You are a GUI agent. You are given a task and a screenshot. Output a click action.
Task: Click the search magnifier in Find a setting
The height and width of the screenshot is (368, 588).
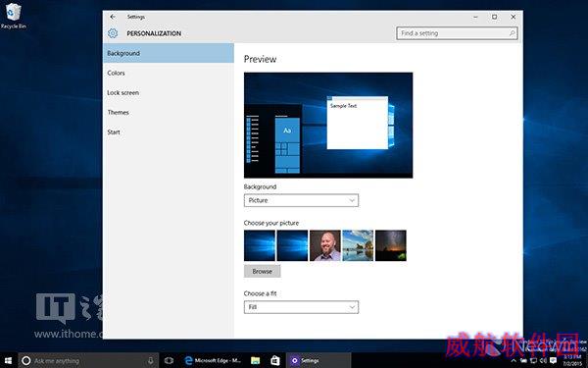(512, 33)
